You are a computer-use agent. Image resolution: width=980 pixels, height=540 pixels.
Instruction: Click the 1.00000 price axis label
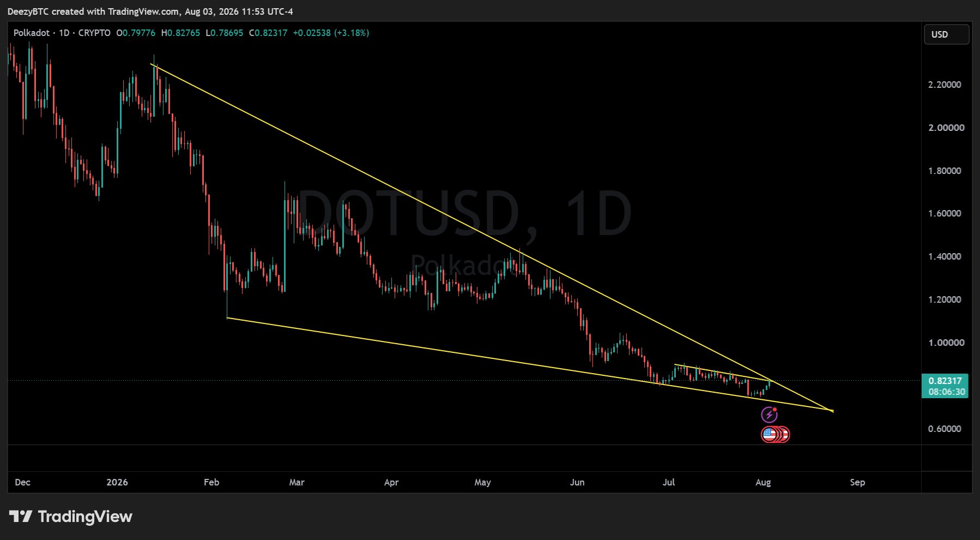coord(946,343)
